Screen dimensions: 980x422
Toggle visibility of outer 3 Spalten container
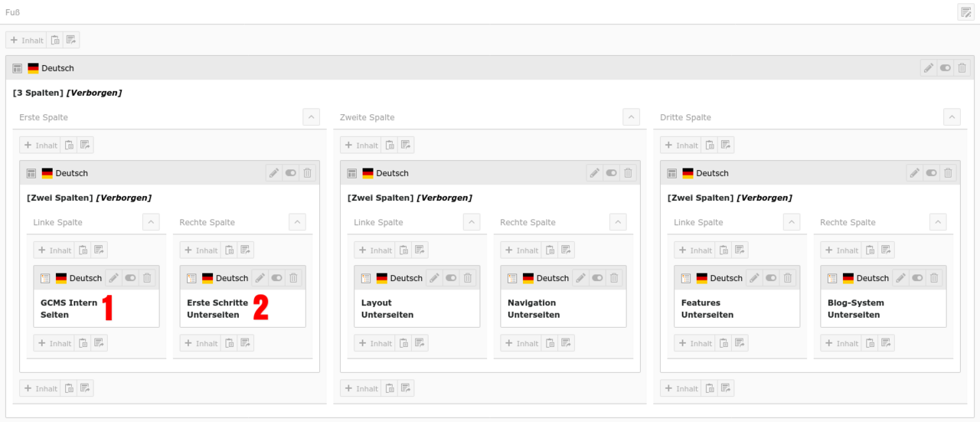[946, 68]
